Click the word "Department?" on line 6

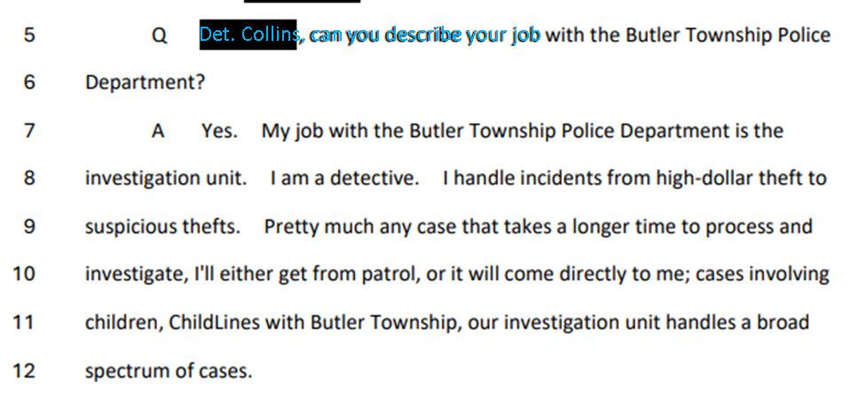[145, 83]
